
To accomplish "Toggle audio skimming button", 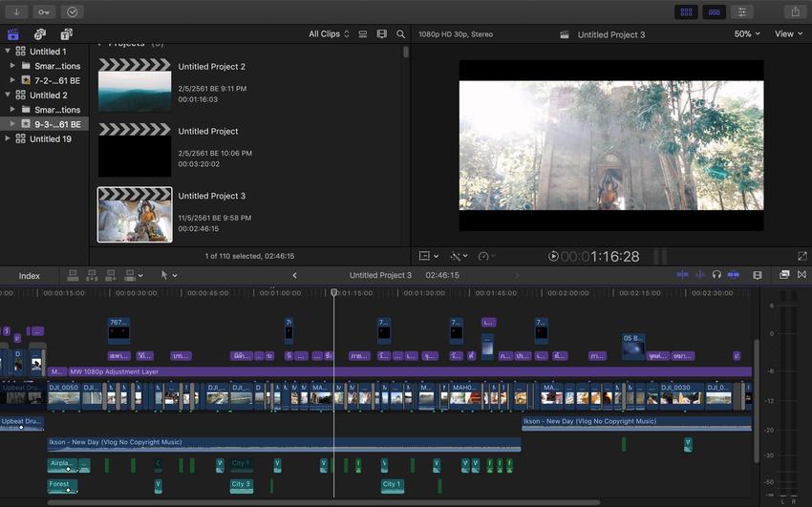I will pos(699,275).
